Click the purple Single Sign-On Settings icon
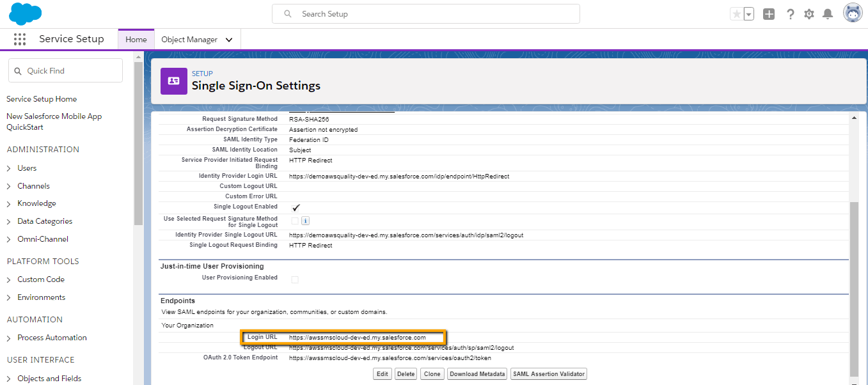The height and width of the screenshot is (385, 868). (173, 81)
